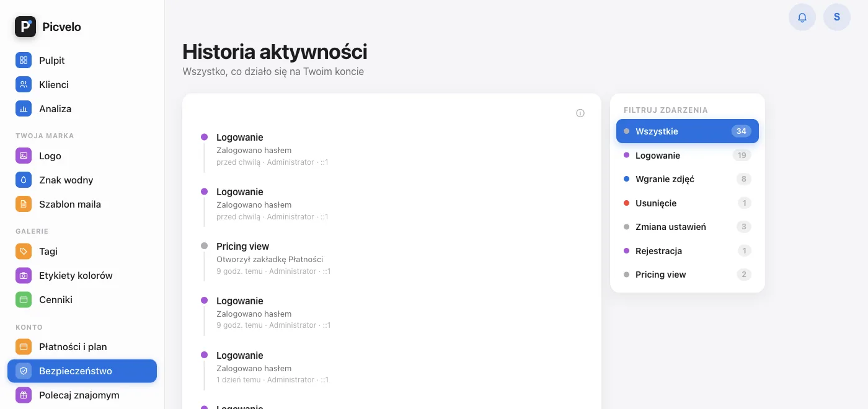868x409 pixels.
Task: Open Znak wodny settings
Action: click(82, 180)
